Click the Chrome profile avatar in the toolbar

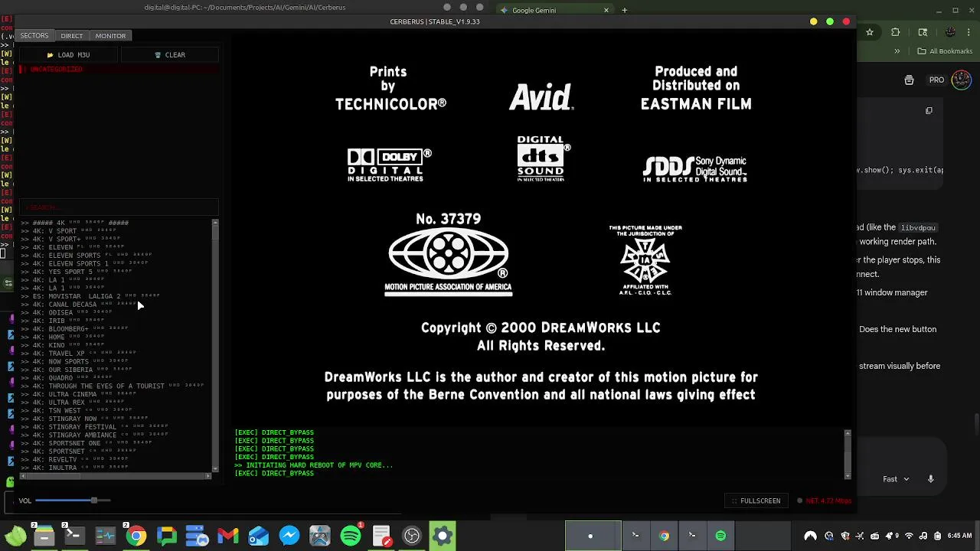pos(950,32)
